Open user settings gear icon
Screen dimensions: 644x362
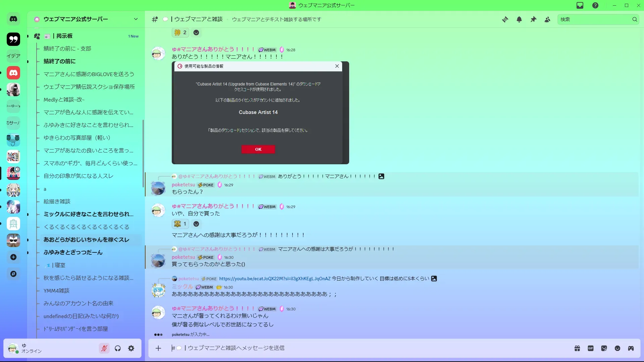click(x=131, y=348)
